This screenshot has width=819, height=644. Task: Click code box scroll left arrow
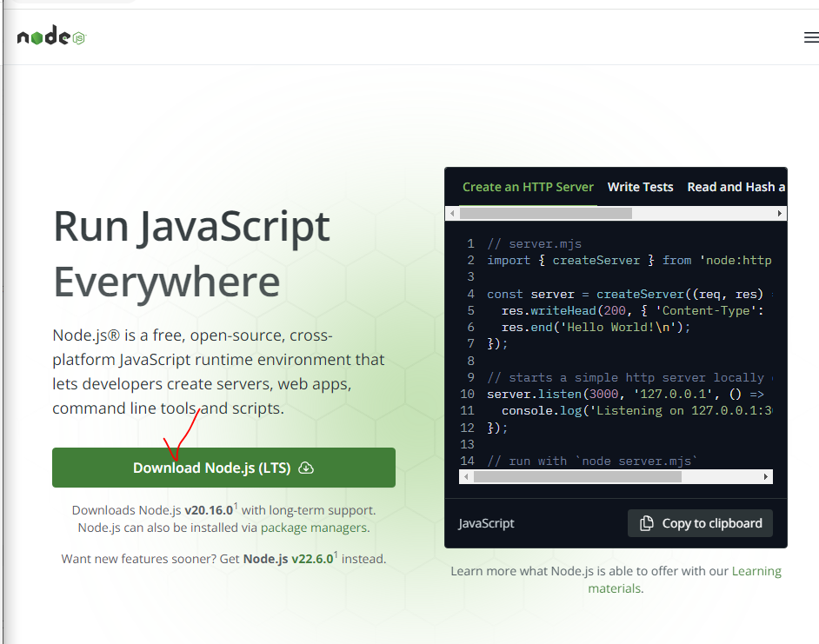tap(466, 476)
